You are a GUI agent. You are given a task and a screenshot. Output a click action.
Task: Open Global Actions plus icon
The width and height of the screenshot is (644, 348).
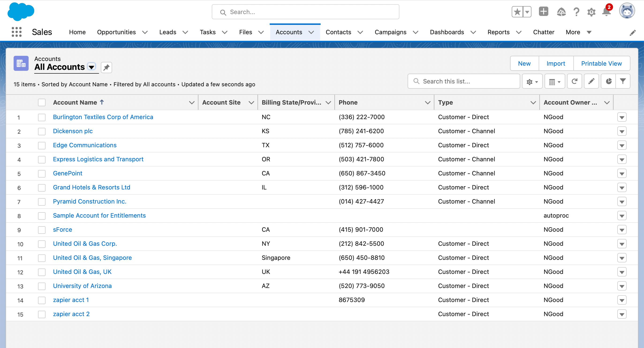tap(543, 11)
